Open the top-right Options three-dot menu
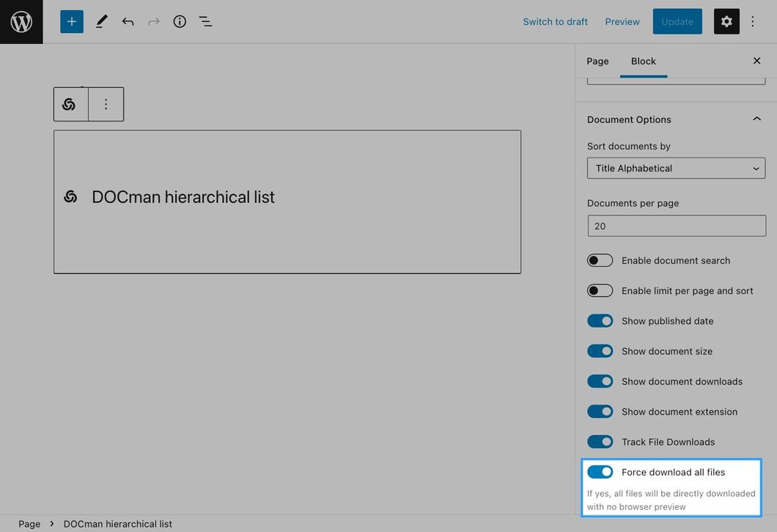Viewport: 777px width, 532px height. point(753,21)
